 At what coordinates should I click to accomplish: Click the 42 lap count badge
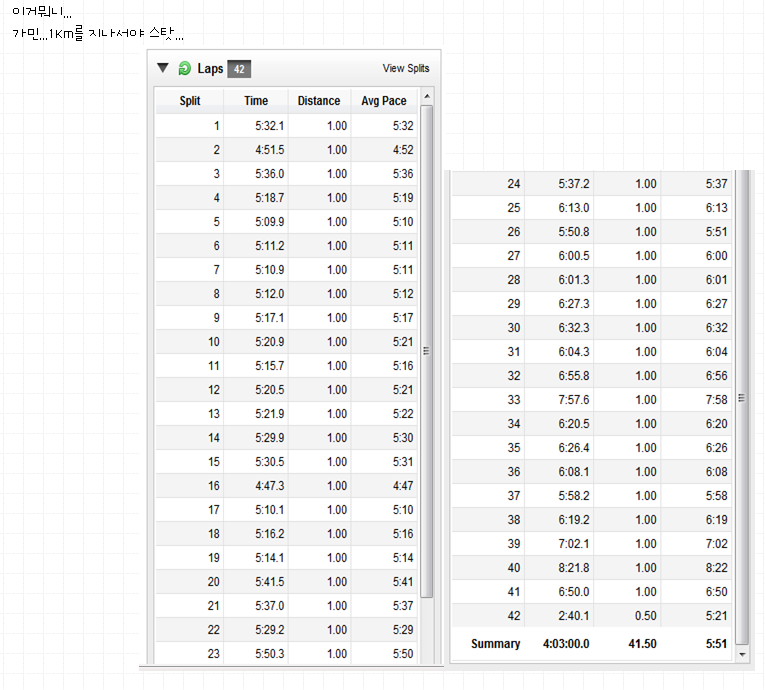point(239,69)
